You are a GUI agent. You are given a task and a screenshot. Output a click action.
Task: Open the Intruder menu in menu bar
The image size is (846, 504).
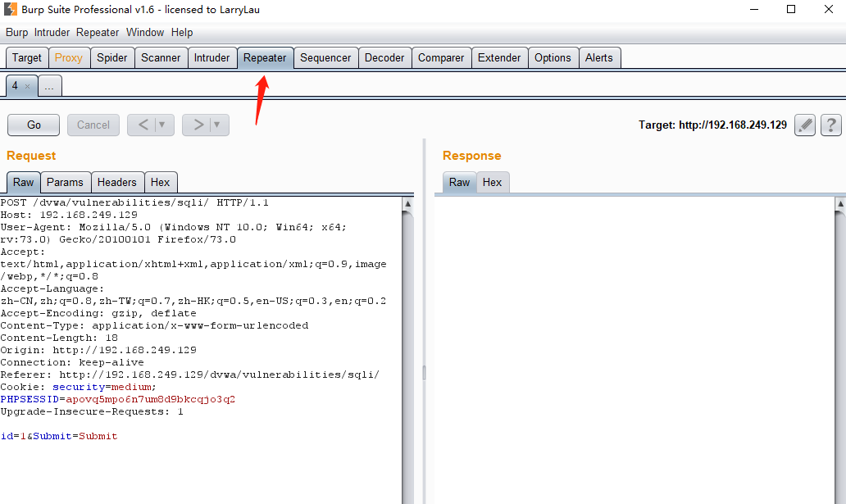(52, 32)
